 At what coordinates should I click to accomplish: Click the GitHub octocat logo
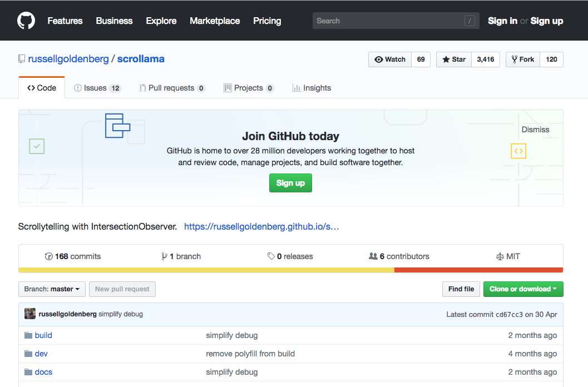click(x=26, y=21)
